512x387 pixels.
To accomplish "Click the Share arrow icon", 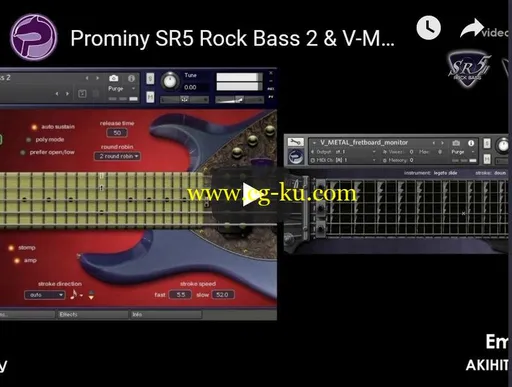I will (x=472, y=28).
